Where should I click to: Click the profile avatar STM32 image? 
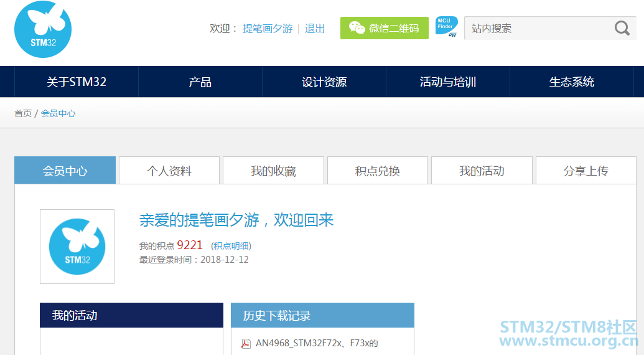pyautogui.click(x=77, y=247)
